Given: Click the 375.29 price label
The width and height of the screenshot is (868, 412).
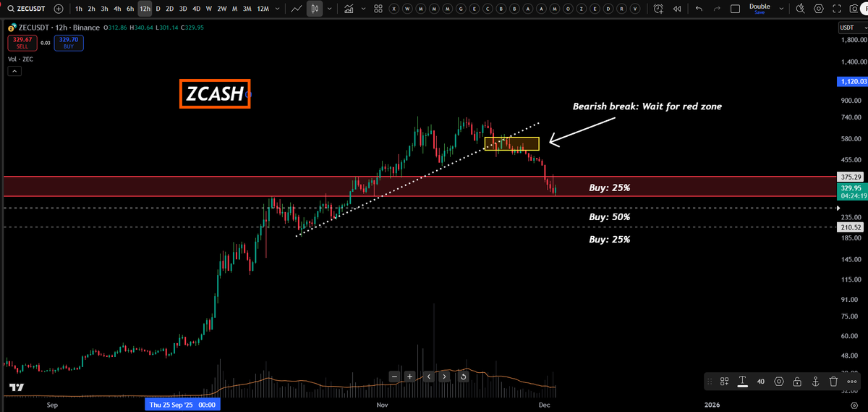Looking at the screenshot, I should pyautogui.click(x=850, y=177).
